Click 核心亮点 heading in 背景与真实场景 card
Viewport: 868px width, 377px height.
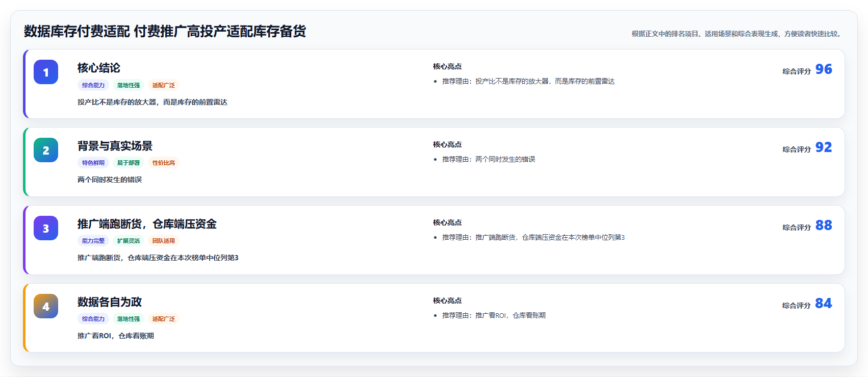[x=447, y=144]
